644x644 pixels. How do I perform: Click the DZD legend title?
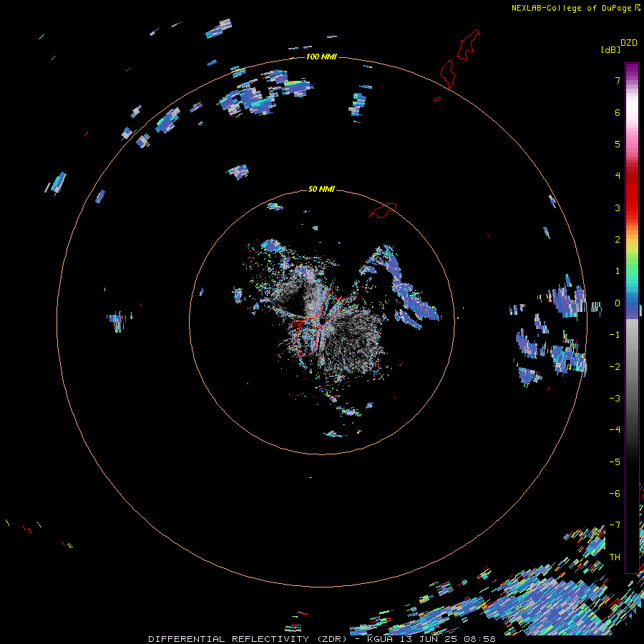[x=629, y=43]
